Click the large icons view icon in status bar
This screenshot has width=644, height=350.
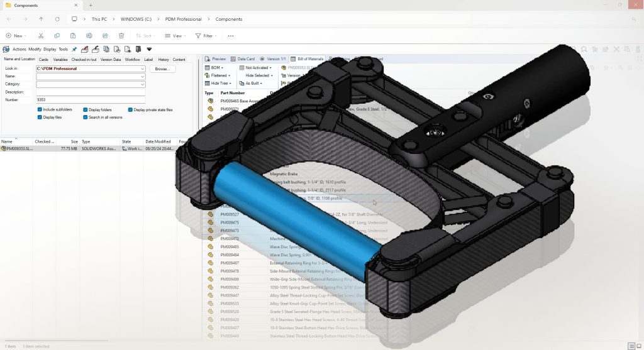tap(639, 346)
